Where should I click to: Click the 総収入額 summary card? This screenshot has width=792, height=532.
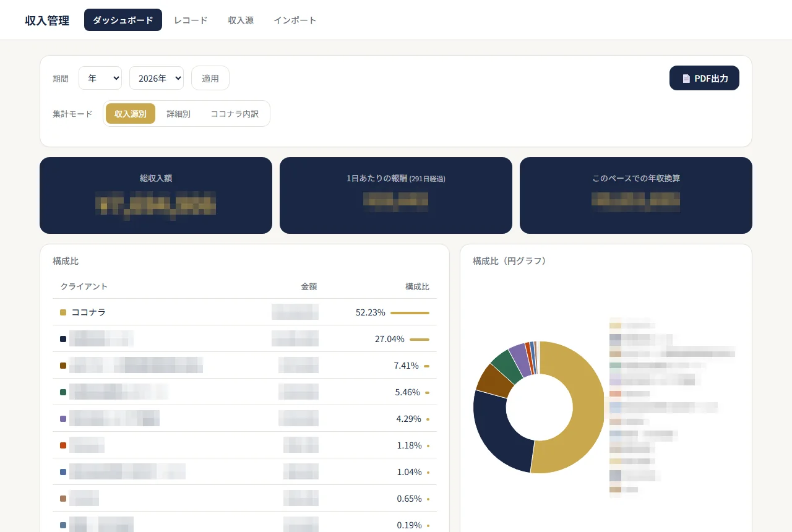pos(156,195)
